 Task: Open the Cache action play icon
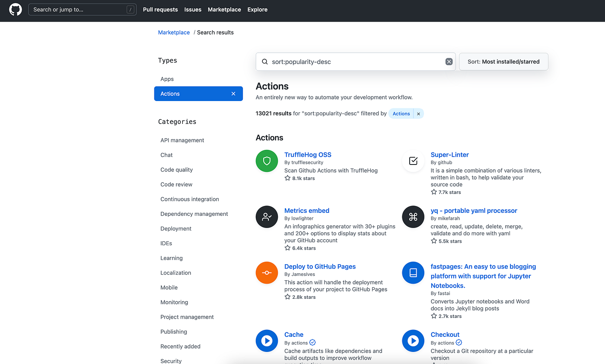pyautogui.click(x=267, y=341)
